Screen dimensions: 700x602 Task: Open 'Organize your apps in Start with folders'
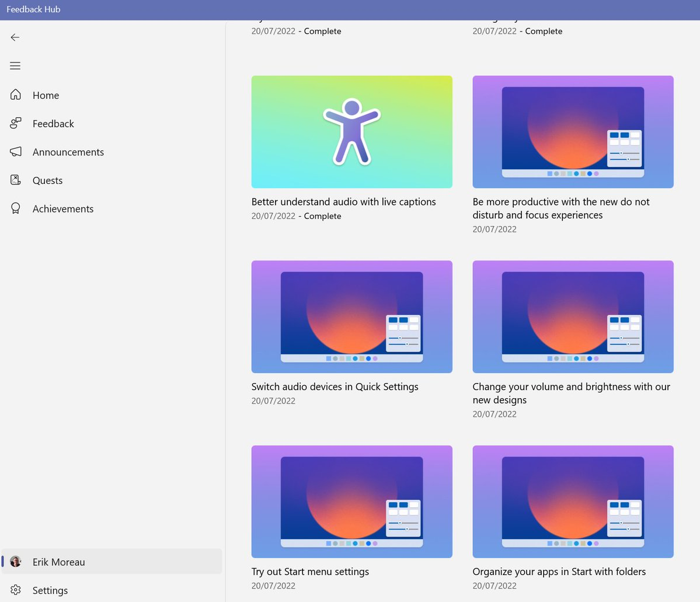click(559, 572)
